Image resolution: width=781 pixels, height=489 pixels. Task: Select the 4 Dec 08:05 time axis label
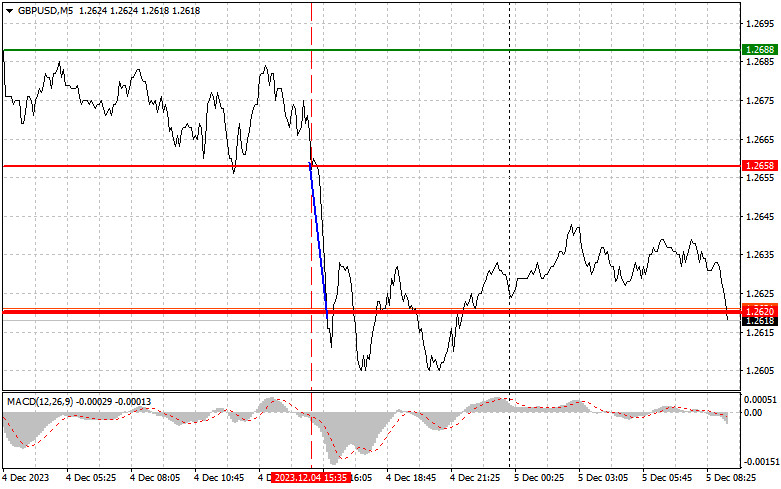coord(155,478)
